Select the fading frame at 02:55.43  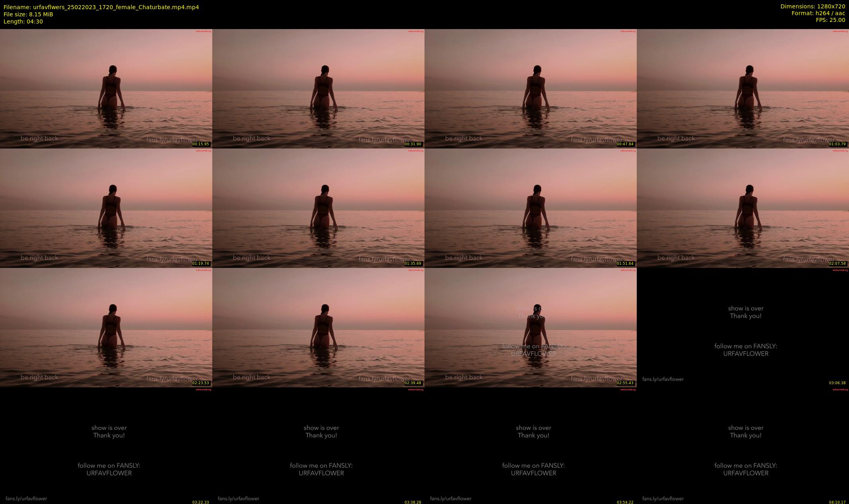click(530, 327)
